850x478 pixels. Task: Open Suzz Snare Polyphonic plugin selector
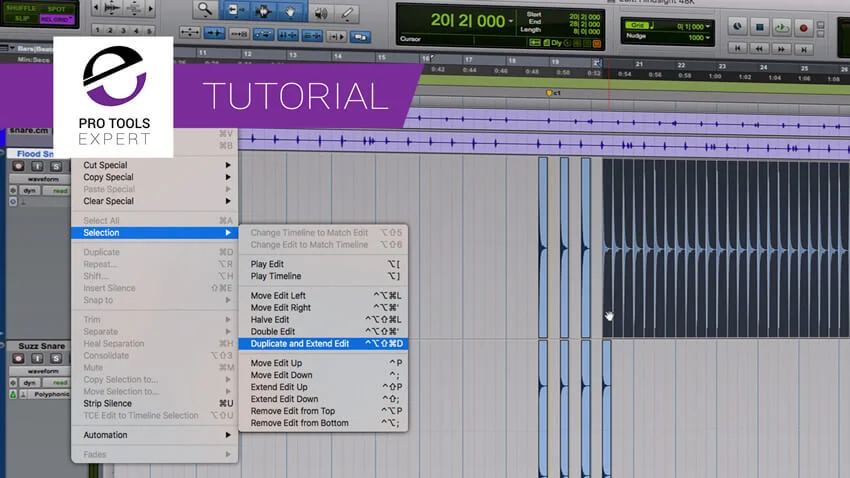[50, 395]
